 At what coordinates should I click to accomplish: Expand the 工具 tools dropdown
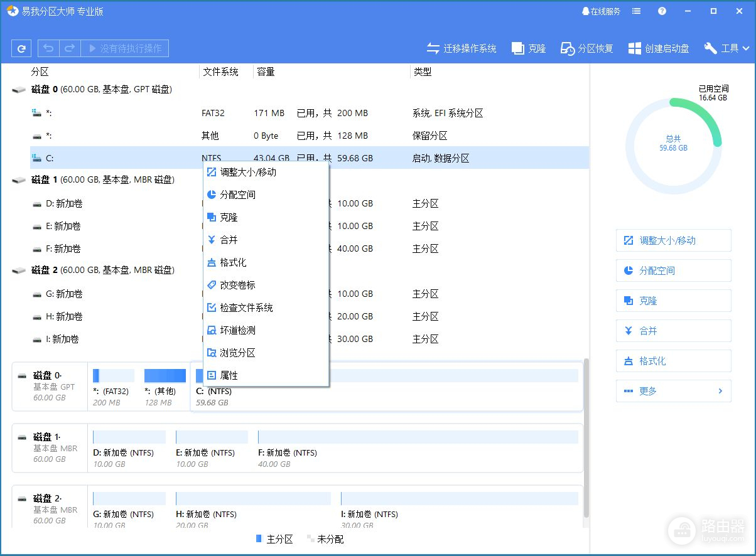tap(727, 48)
